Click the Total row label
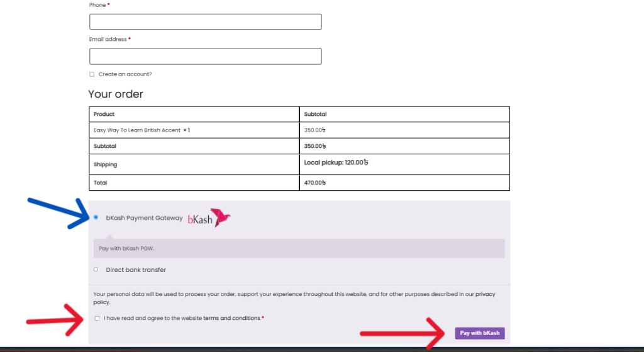 pos(100,183)
